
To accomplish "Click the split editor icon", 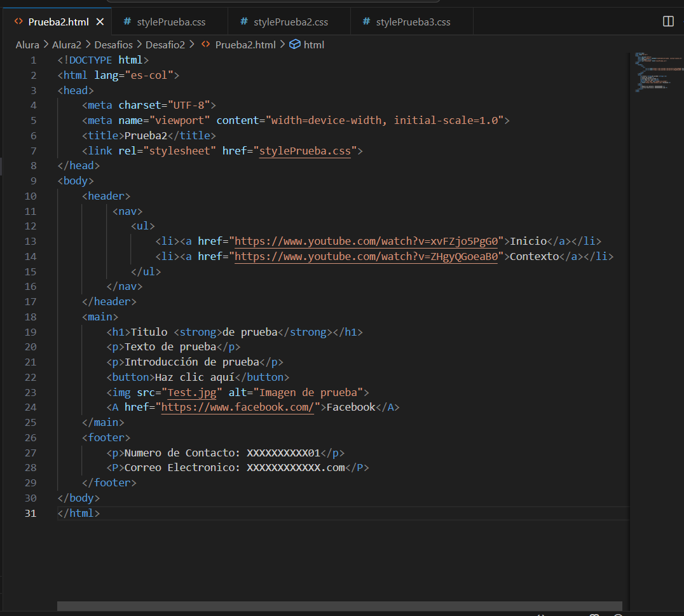I will 668,22.
